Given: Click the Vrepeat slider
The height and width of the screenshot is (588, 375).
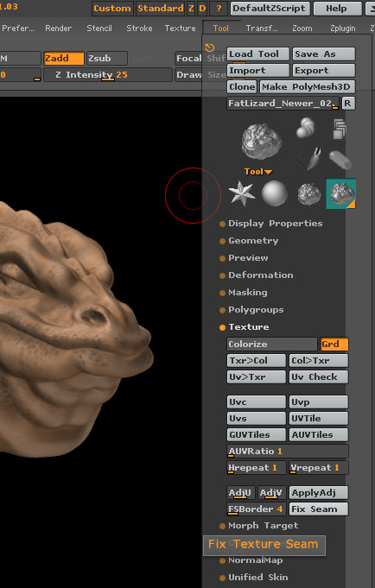Looking at the screenshot, I should coord(319,468).
